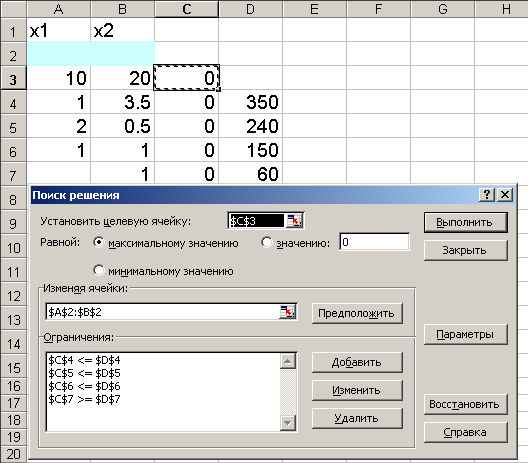This screenshot has width=528, height=463.
Task: Select row 2 header
Action: (13, 54)
